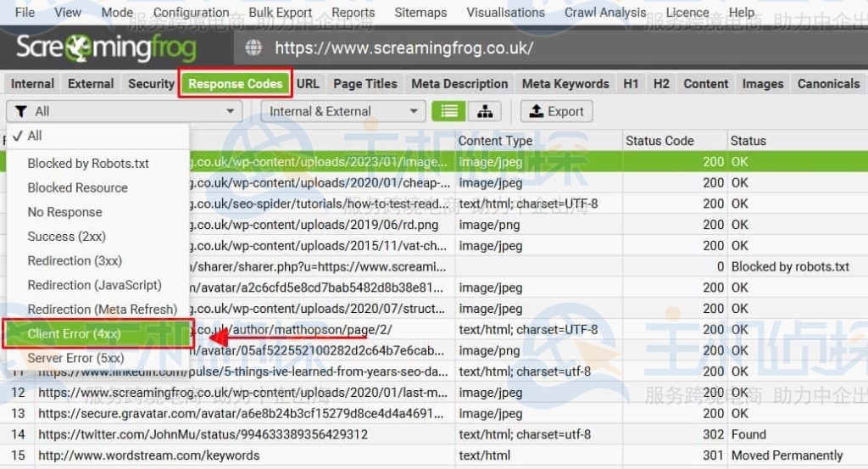Sort by the Status Code column header
The height and width of the screenshot is (469, 868).
coord(659,141)
